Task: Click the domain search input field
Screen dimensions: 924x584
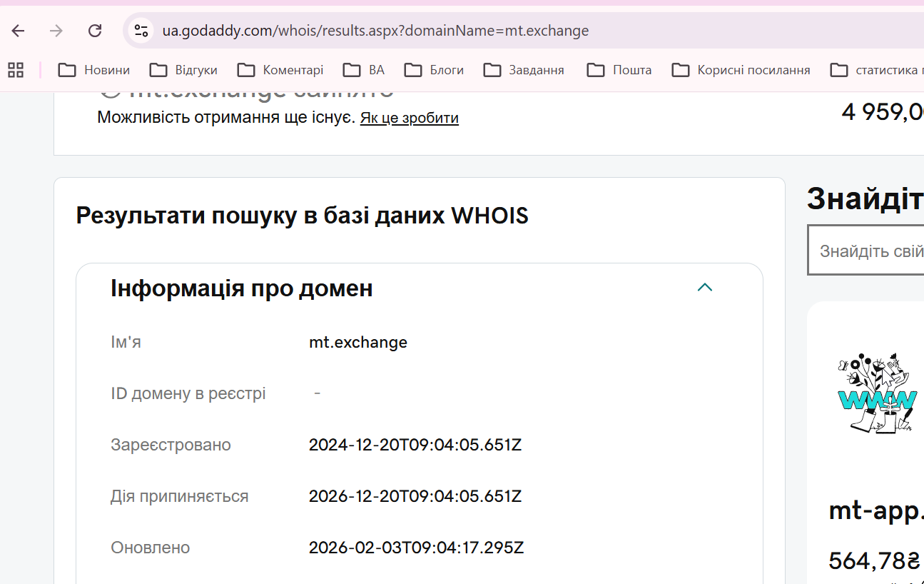Action: click(x=865, y=251)
